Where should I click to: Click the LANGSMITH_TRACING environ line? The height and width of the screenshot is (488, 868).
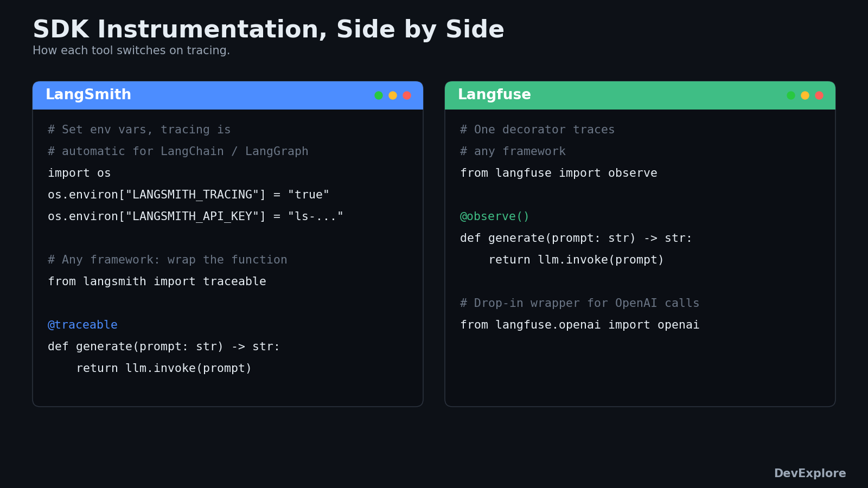tap(189, 195)
